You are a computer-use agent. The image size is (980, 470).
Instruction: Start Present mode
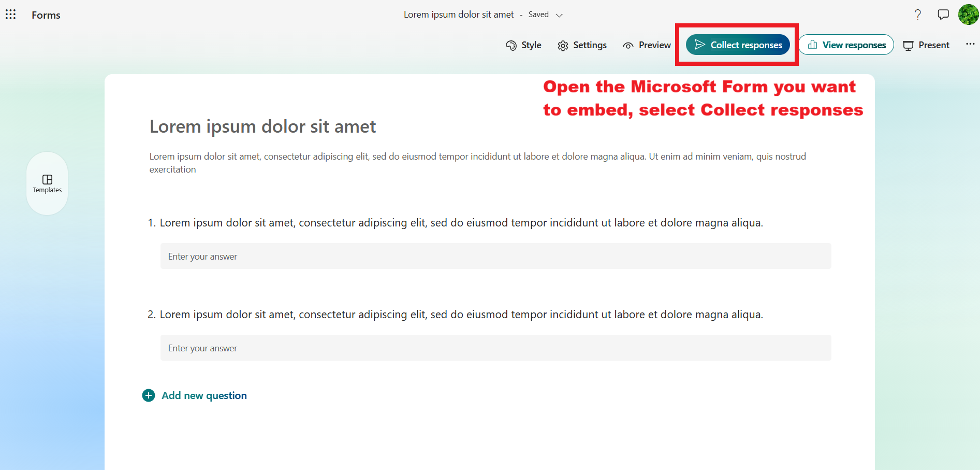(x=926, y=45)
